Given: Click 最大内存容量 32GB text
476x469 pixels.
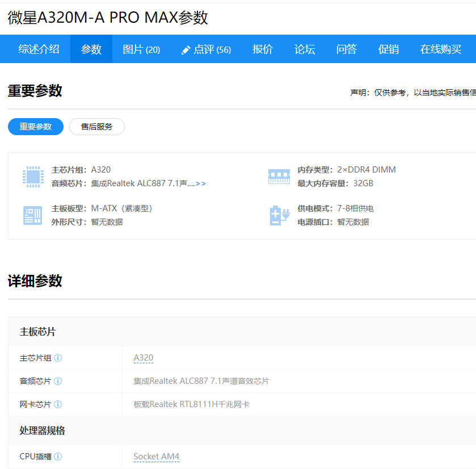Looking at the screenshot, I should coord(335,183).
